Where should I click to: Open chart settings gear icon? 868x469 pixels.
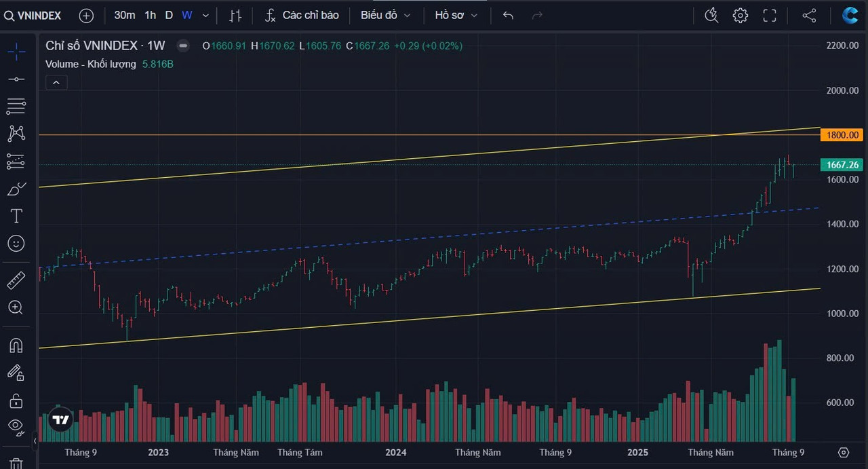coord(741,15)
